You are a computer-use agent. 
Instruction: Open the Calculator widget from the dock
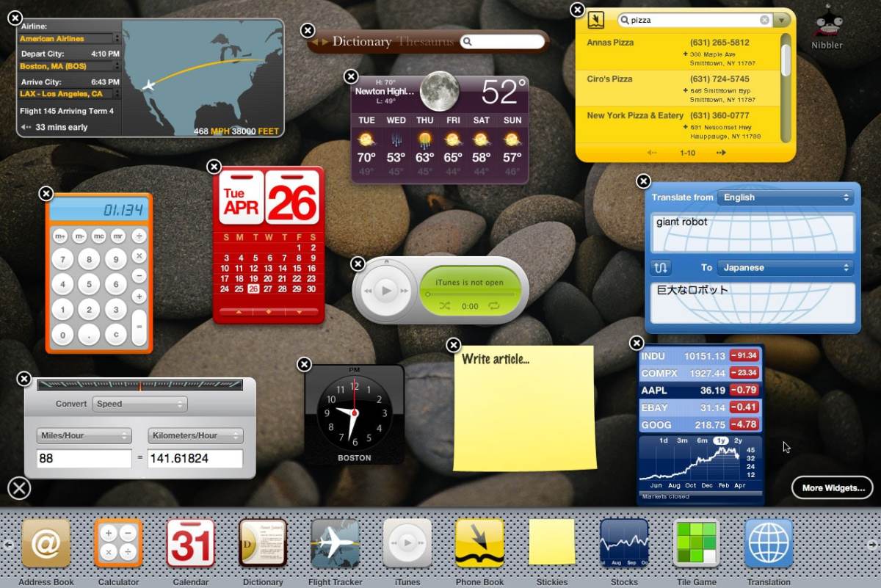pos(117,543)
